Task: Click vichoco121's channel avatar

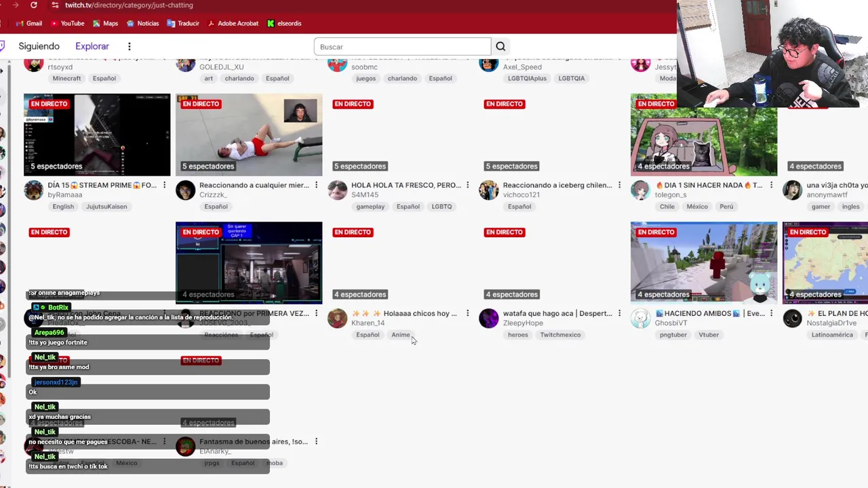Action: tap(488, 190)
